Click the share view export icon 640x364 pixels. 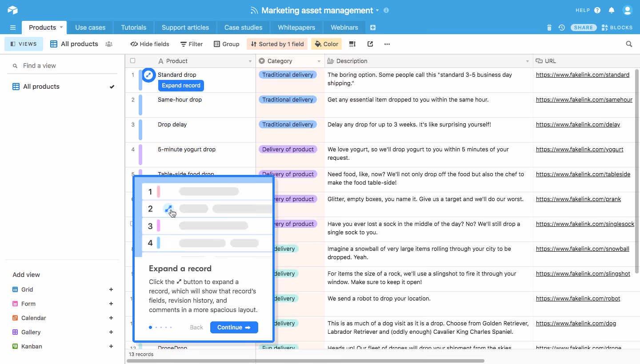[x=370, y=44]
